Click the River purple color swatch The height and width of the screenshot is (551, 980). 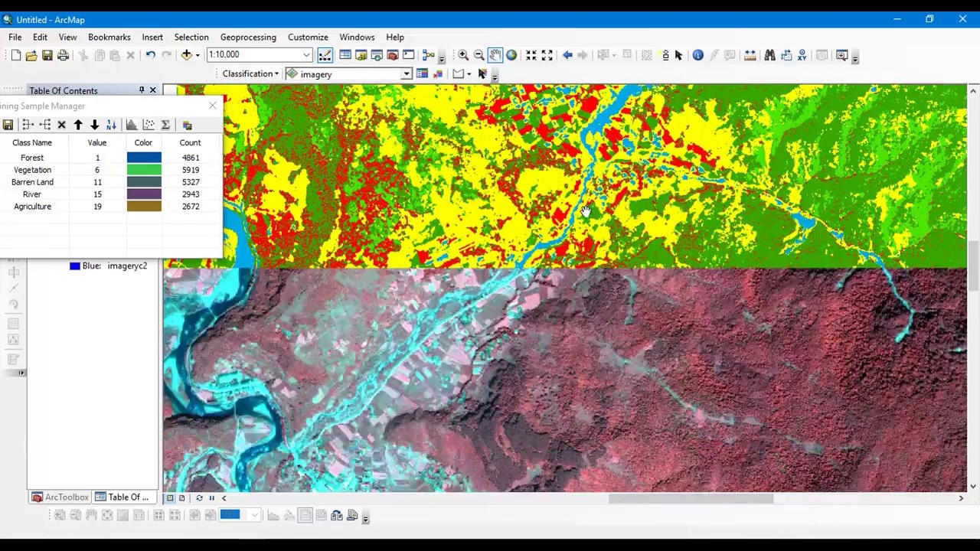(144, 194)
